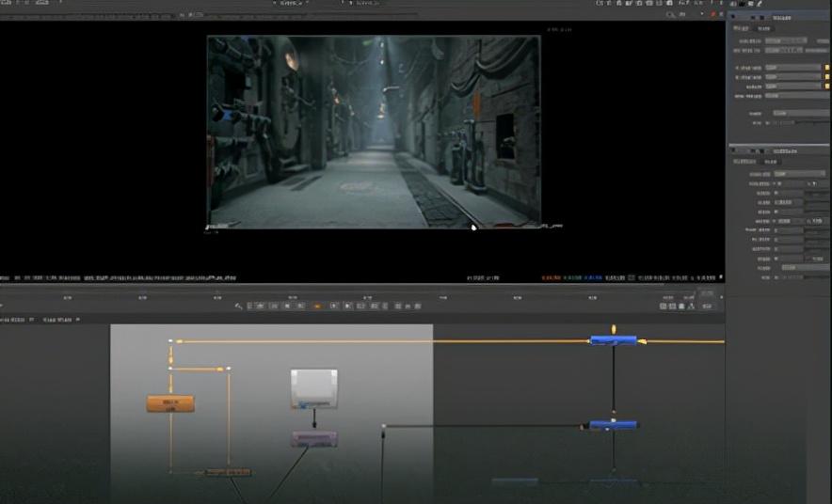Switch to second tab in upper inspector panel
The height and width of the screenshot is (504, 832).
764,28
